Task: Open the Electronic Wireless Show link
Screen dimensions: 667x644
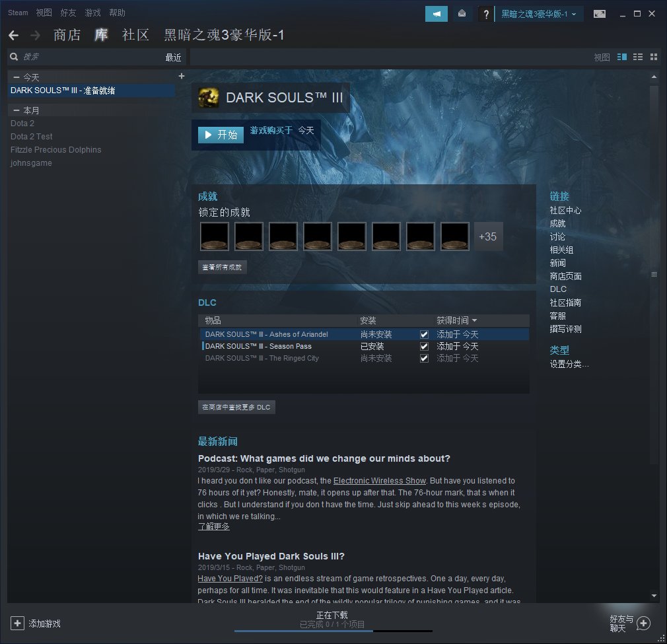Action: 380,481
